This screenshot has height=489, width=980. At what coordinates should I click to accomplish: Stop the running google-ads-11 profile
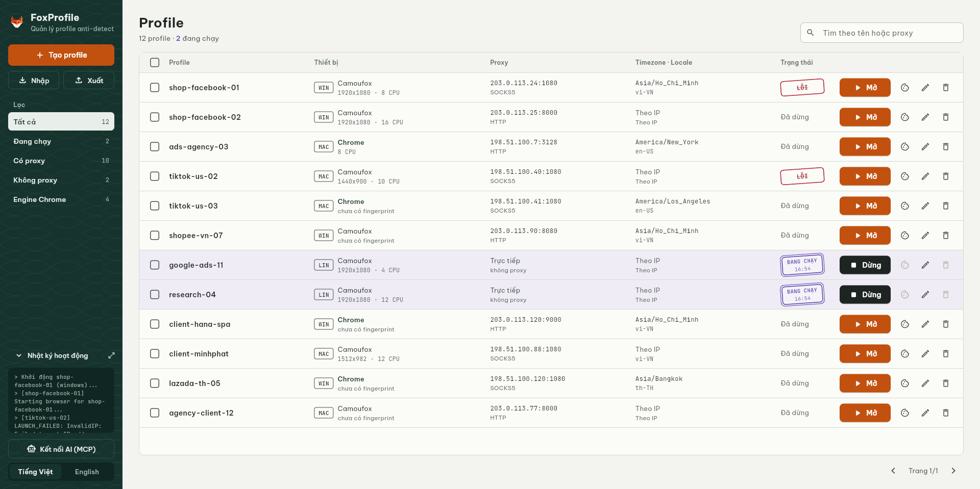[865, 265]
